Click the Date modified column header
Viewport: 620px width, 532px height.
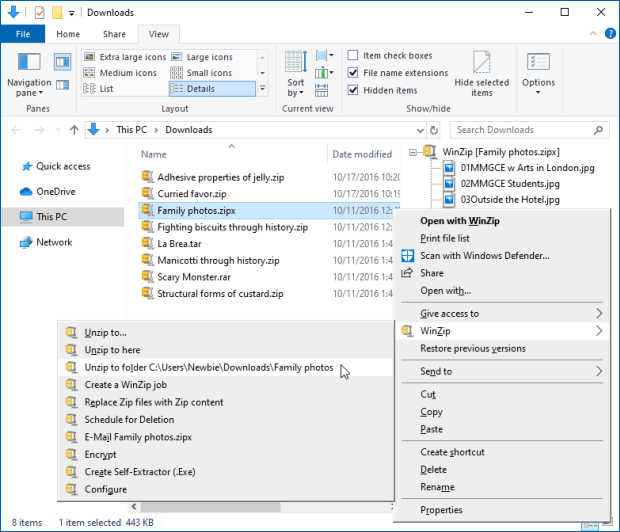pos(362,154)
